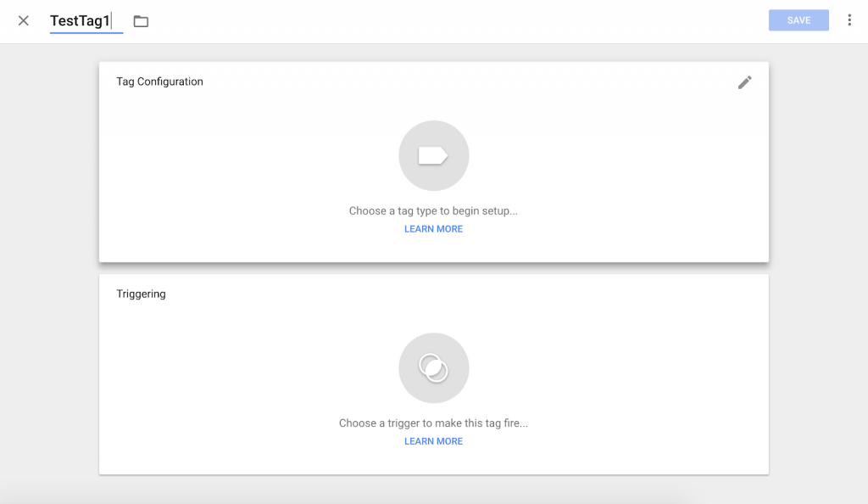Open LEARN MORE link under Tag Configuration
Viewport: 868px width, 504px height.
433,229
